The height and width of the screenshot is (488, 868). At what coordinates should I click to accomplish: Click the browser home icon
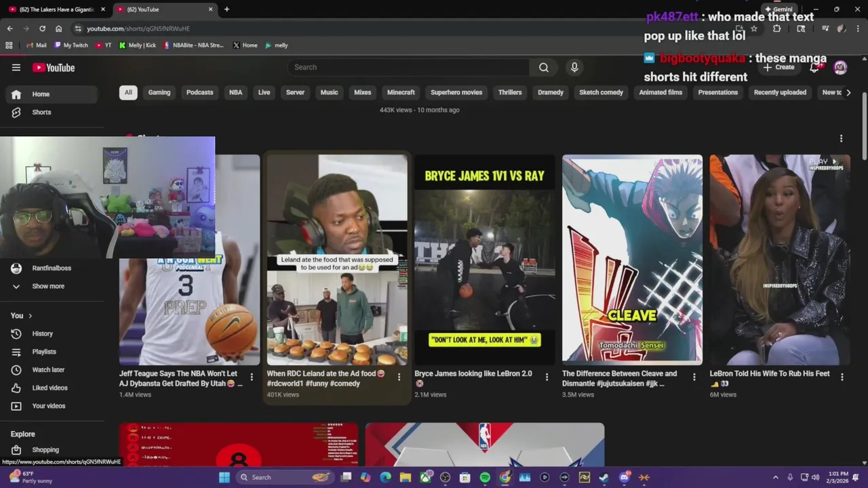pyautogui.click(x=58, y=28)
